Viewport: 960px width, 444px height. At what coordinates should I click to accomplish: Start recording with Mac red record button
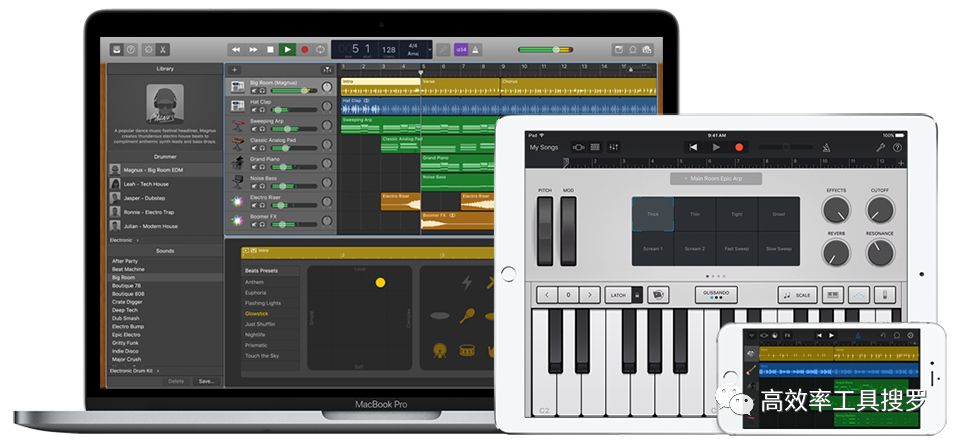304,50
